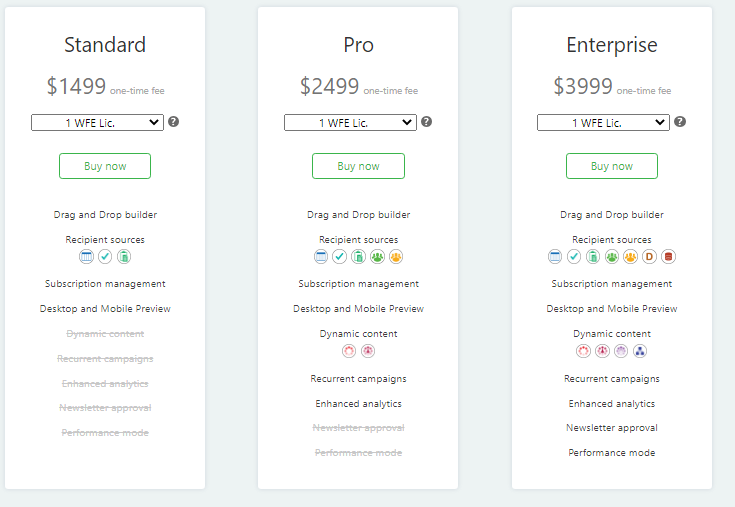The image size is (735, 507).
Task: Click the green checkmark icon in Standard plan
Action: [105, 257]
